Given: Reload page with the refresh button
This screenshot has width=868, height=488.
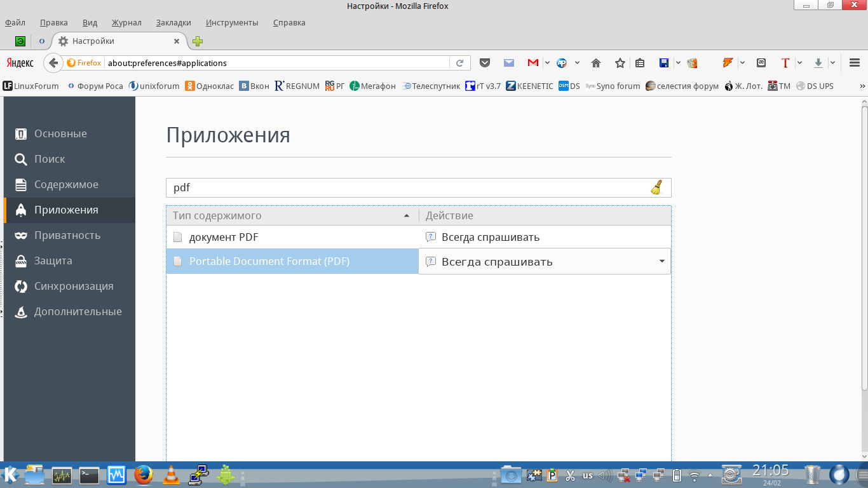Looking at the screenshot, I should point(459,63).
